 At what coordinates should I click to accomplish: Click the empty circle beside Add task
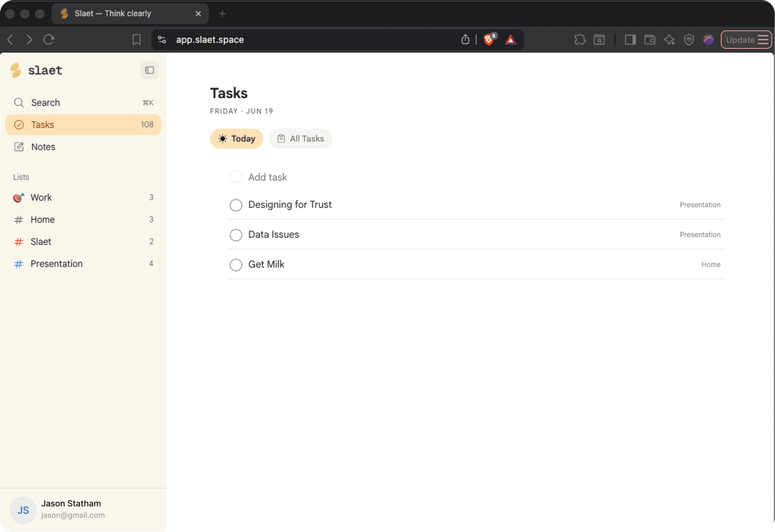(x=236, y=177)
